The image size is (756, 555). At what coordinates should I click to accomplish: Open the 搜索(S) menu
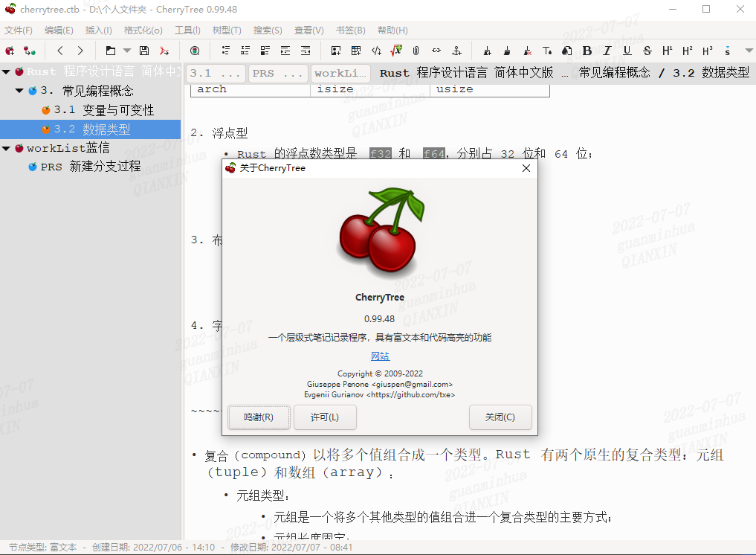click(x=268, y=31)
